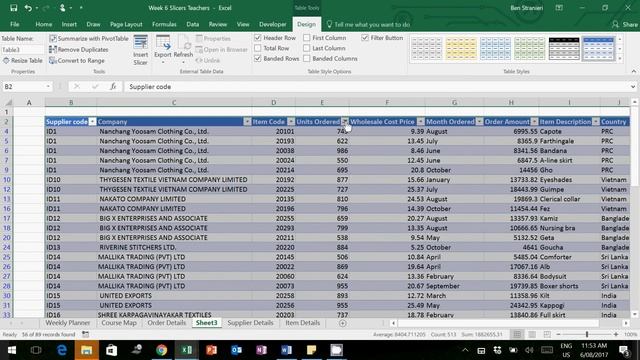
Task: Select the plain white table style
Action: (x=426, y=49)
